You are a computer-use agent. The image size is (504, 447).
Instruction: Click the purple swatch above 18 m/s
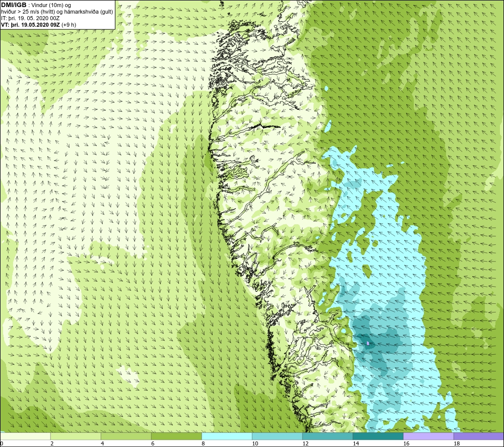(479, 436)
